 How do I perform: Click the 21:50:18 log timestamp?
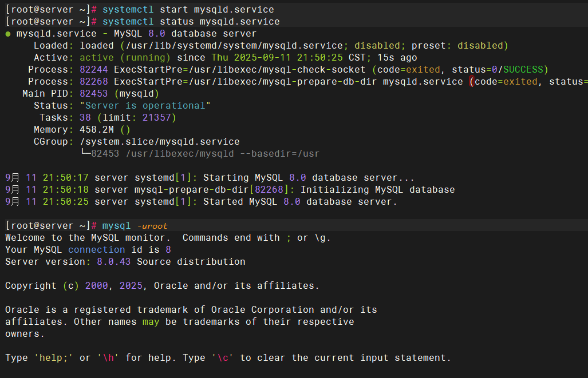tap(66, 189)
